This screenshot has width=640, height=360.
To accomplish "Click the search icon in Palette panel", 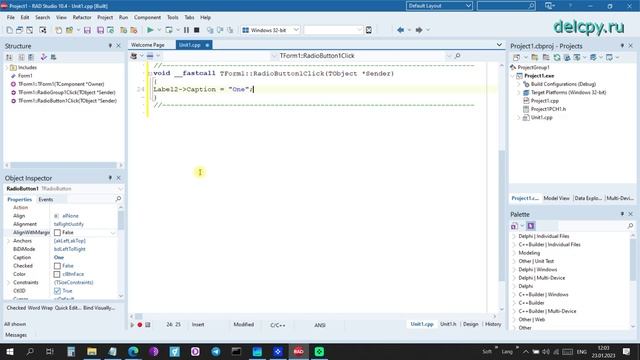I will click(630, 226).
